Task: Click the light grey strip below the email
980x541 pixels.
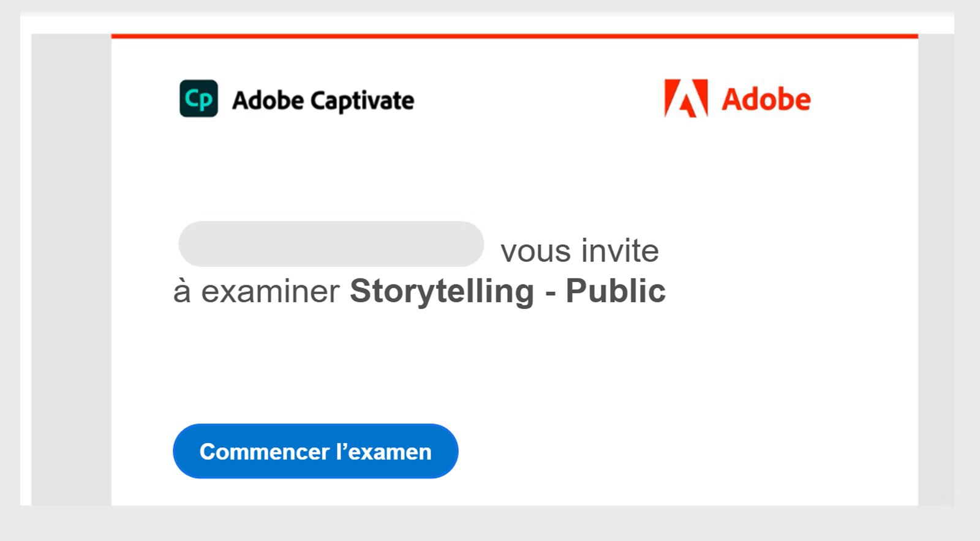Action: [490, 523]
